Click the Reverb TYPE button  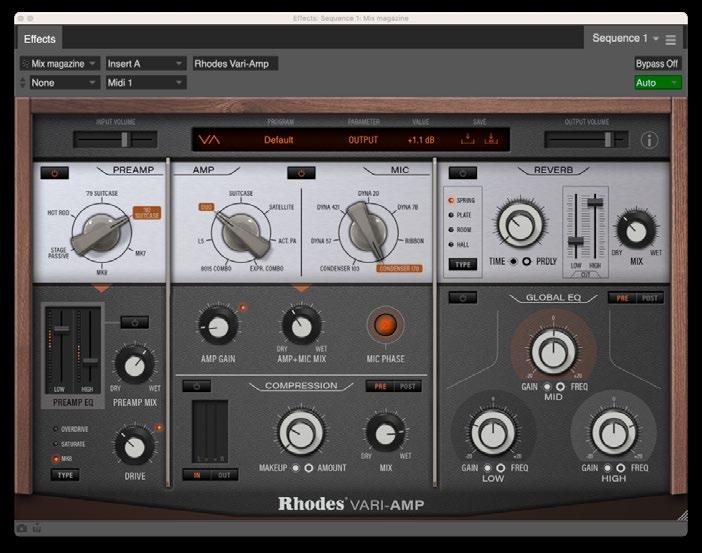[462, 264]
